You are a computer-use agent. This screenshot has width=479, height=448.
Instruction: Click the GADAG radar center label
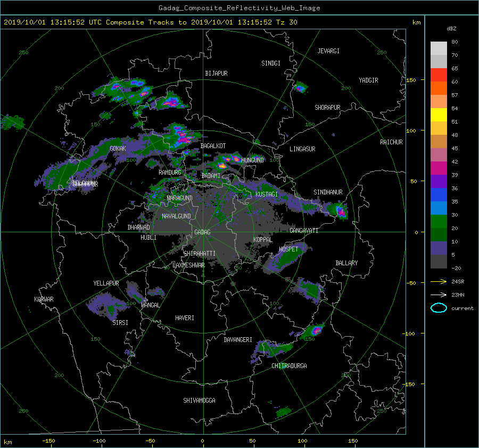pyautogui.click(x=203, y=232)
